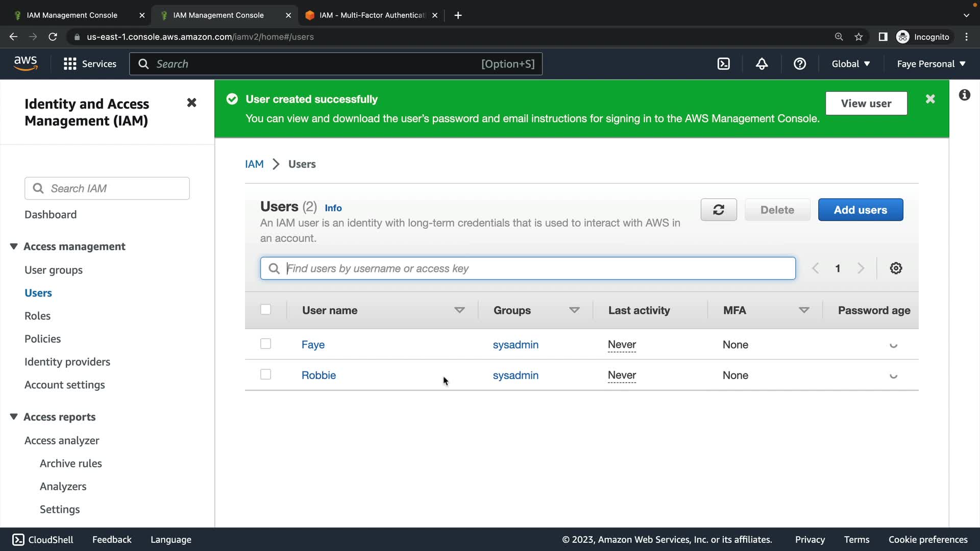This screenshot has height=551, width=980.
Task: Collapse the Access management section
Action: (x=14, y=246)
